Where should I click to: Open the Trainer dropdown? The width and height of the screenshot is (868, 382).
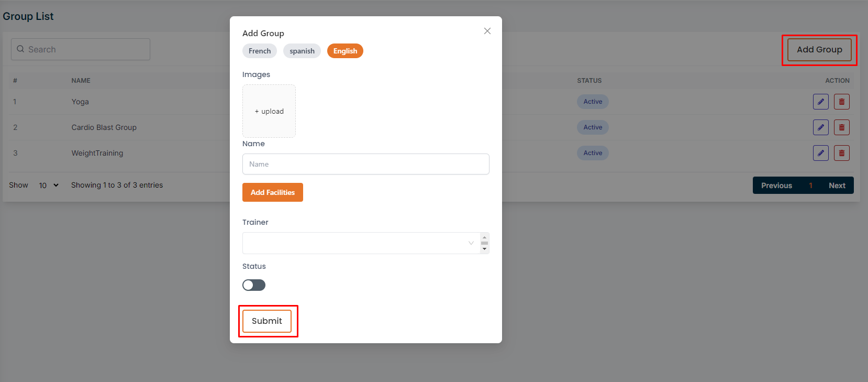[x=361, y=243]
